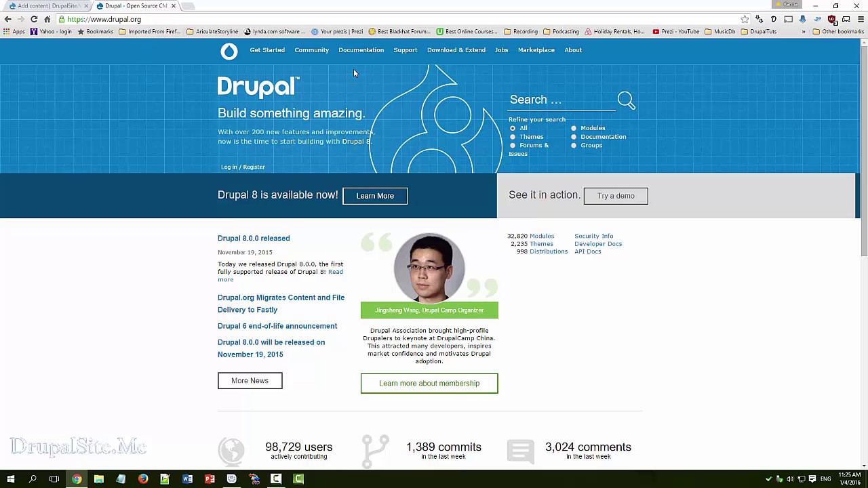The image size is (868, 488).
Task: Open the ArticulateStoryline bookmarks folder
Action: tap(212, 31)
